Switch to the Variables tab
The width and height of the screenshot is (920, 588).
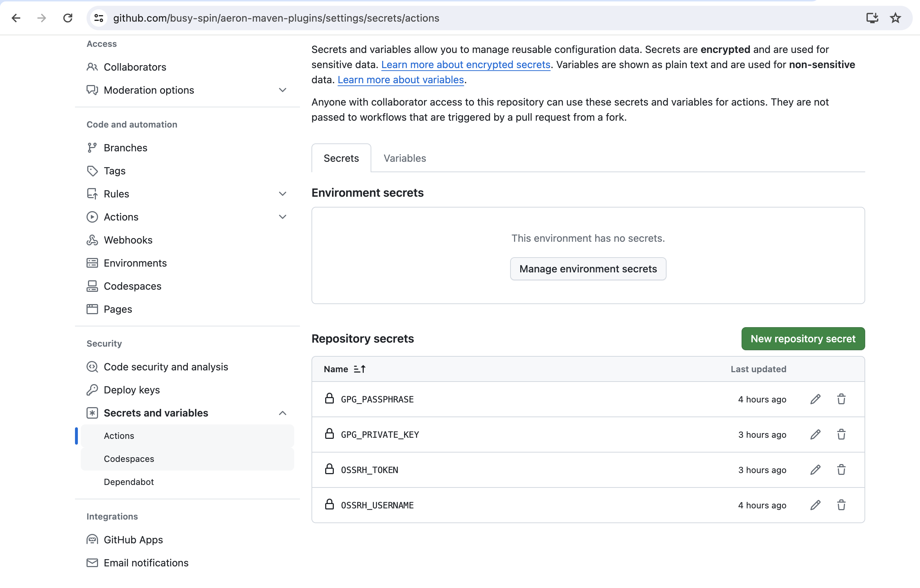click(404, 158)
